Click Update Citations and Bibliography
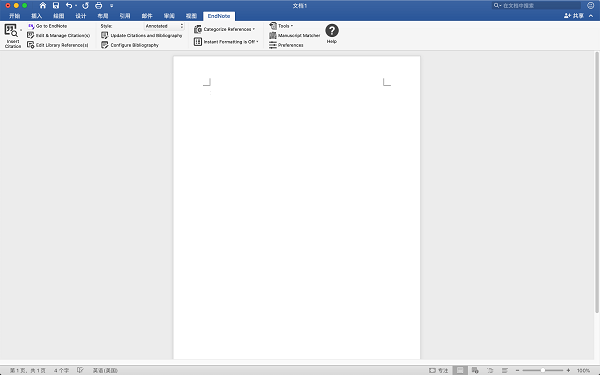Viewport: 600px width, 375px height. pos(142,35)
